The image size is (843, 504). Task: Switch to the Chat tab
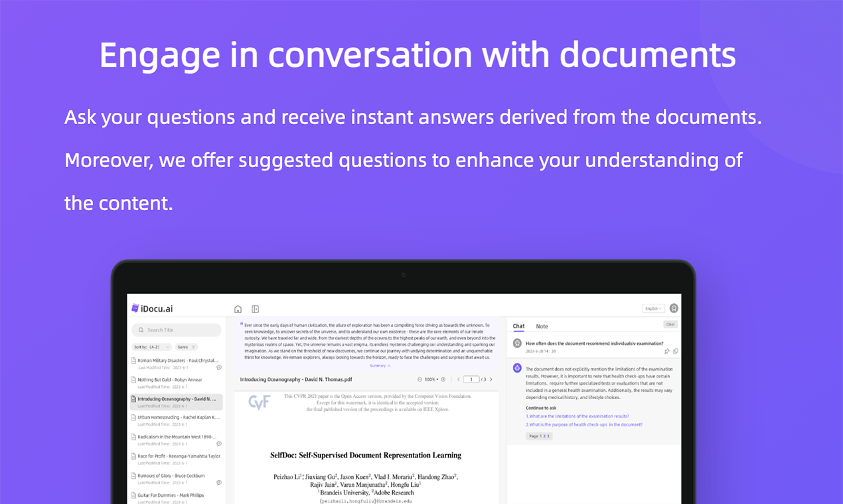click(x=518, y=326)
